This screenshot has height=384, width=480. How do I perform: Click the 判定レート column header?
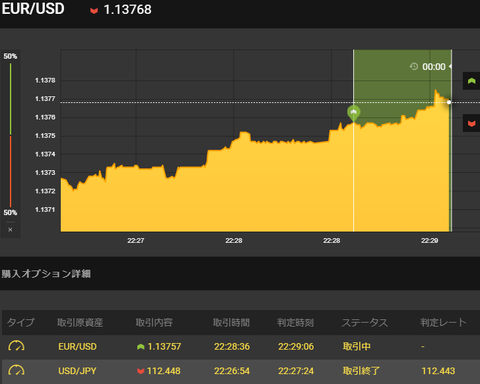[443, 322]
